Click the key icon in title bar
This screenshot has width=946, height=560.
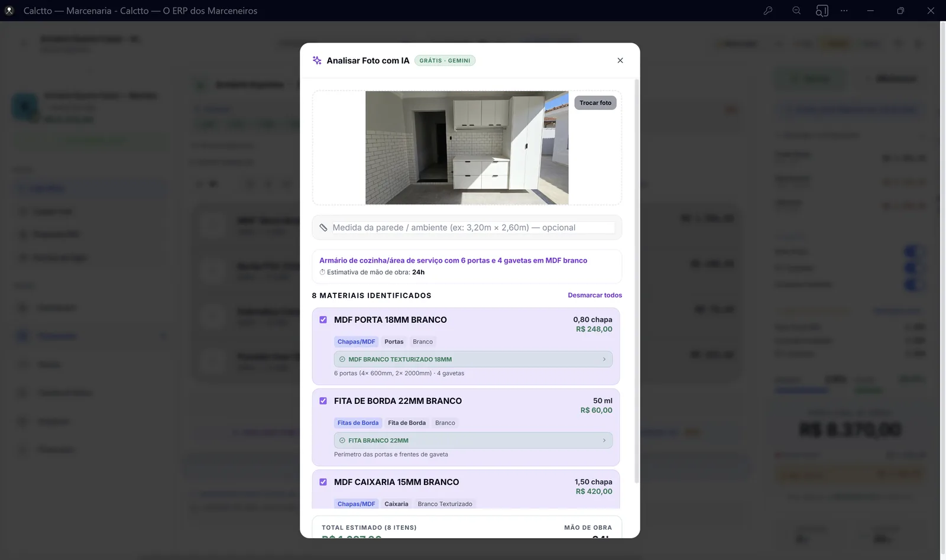768,11
